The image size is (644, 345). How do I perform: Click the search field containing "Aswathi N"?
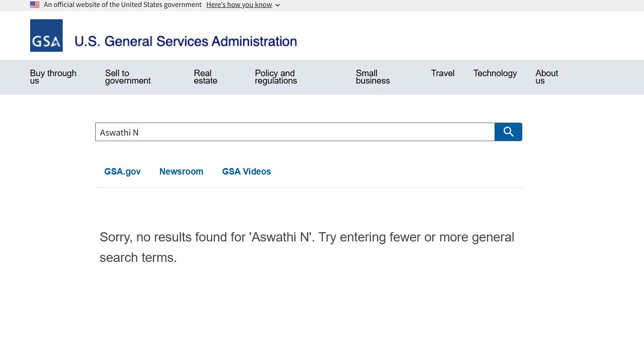(x=295, y=132)
